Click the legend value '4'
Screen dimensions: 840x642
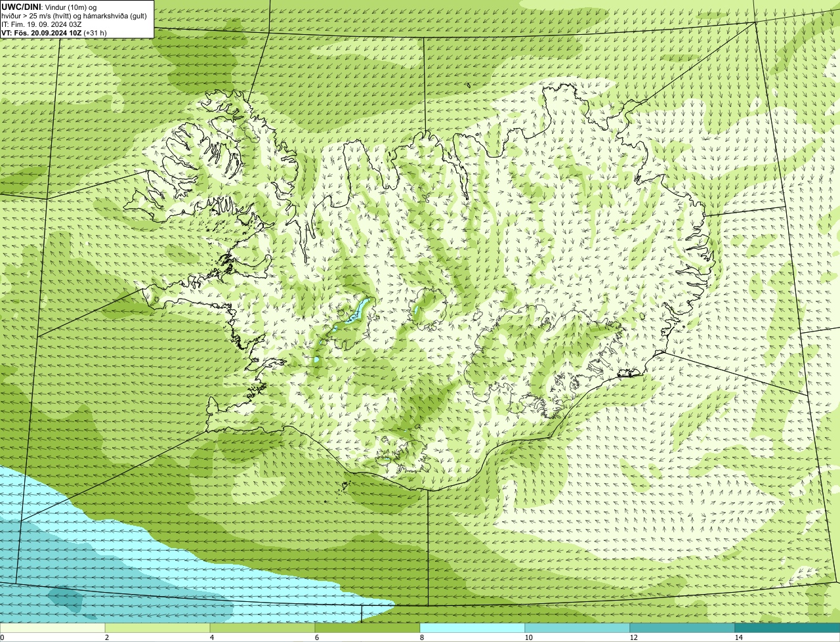point(211,637)
